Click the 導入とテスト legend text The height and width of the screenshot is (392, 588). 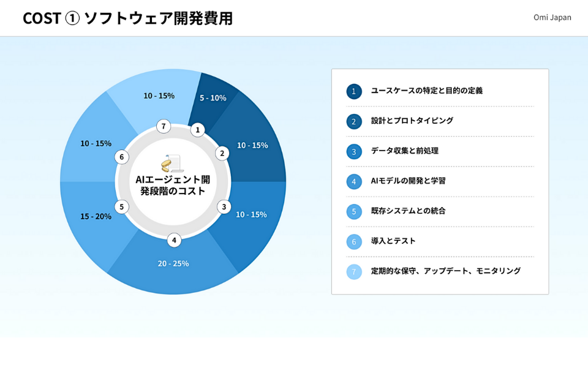[393, 241]
